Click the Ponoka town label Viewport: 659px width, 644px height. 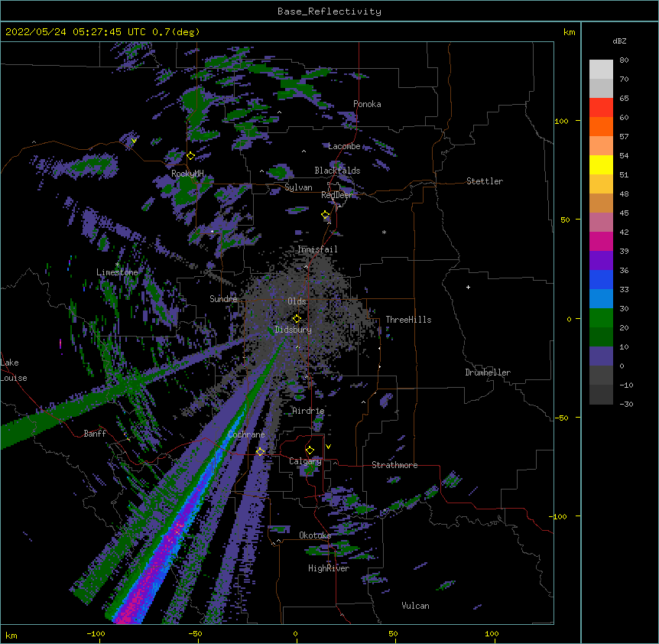tap(367, 104)
